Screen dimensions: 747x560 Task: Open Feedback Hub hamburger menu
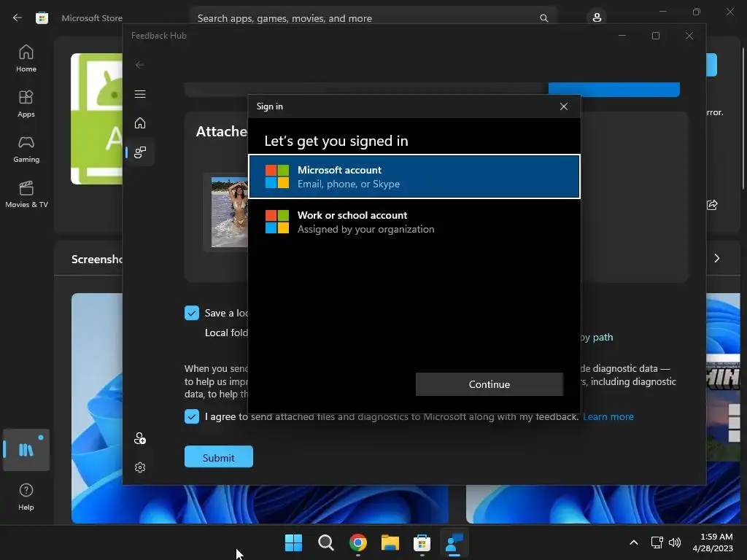coord(140,94)
